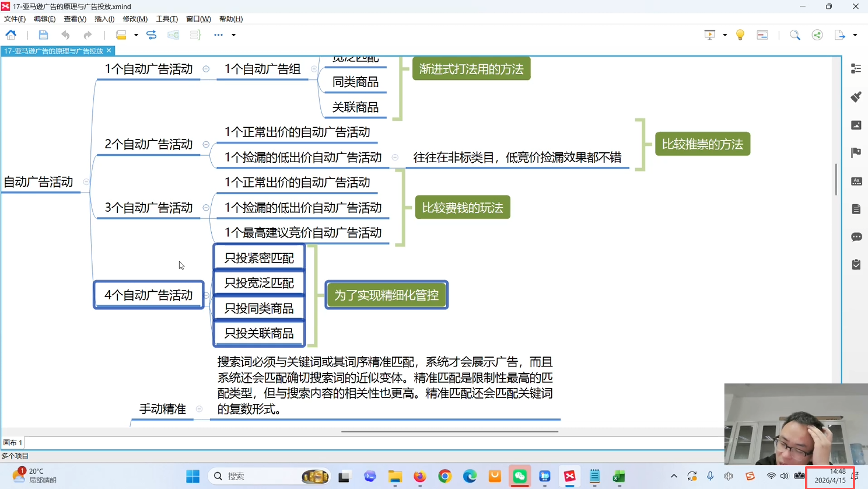Collapse the 手动精准 topic branch
Image resolution: width=868 pixels, height=489 pixels.
pos(199,409)
